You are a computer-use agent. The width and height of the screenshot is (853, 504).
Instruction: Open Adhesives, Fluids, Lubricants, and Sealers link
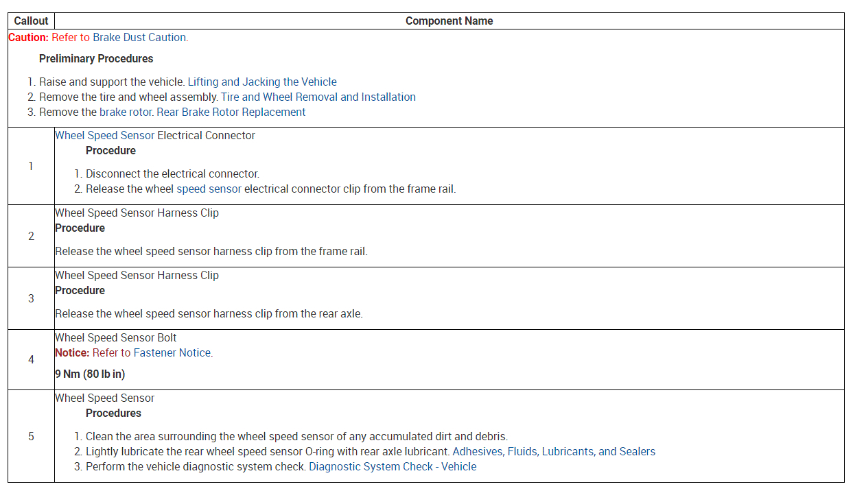[554, 451]
